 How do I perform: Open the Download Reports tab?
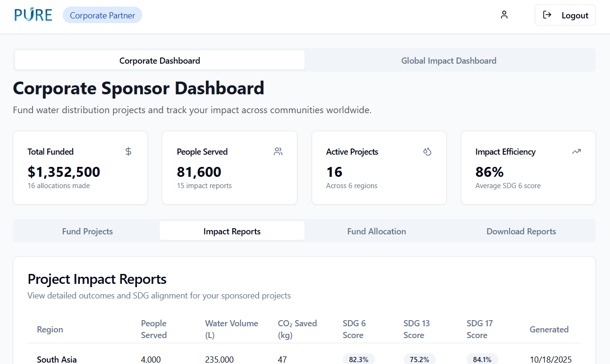point(521,231)
